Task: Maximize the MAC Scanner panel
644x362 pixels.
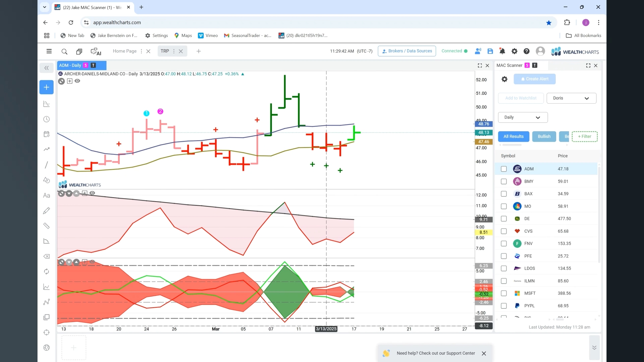Action: [588, 66]
